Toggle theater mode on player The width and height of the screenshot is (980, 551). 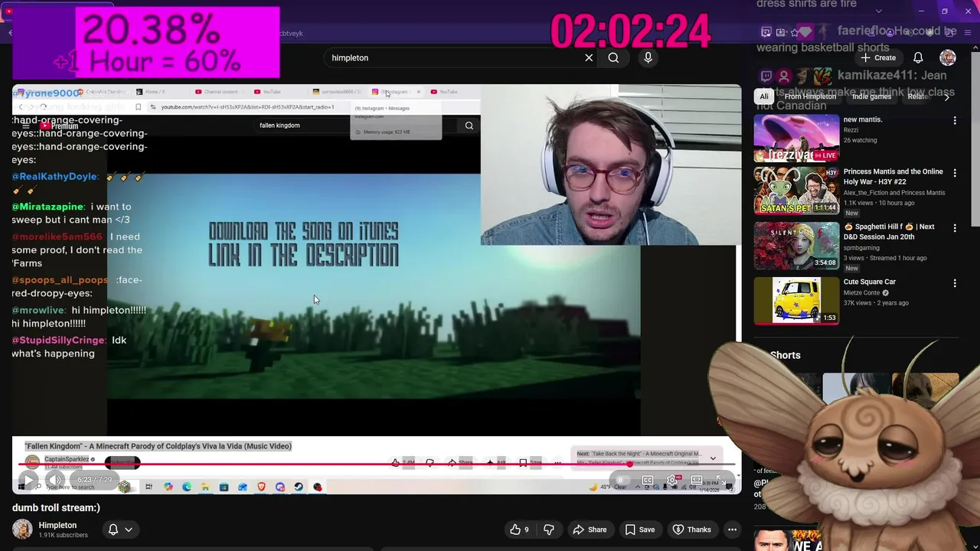pyautogui.click(x=696, y=481)
